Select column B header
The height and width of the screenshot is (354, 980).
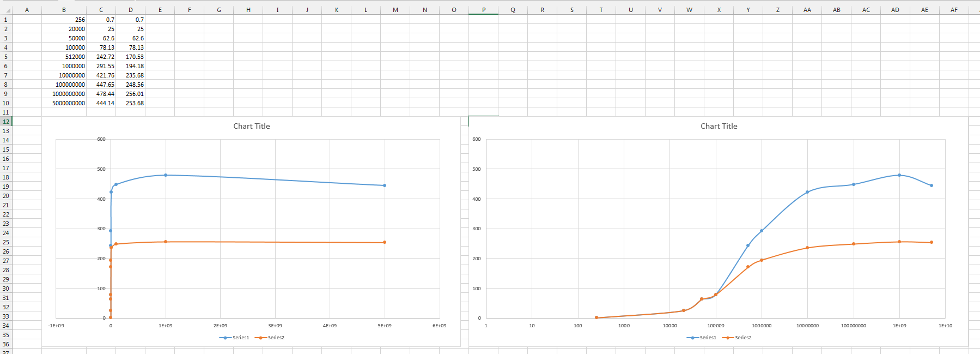coord(64,10)
